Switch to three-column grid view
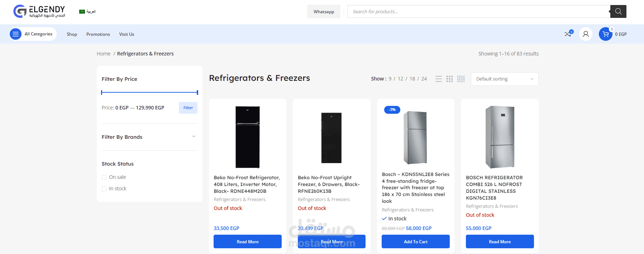 click(449, 79)
